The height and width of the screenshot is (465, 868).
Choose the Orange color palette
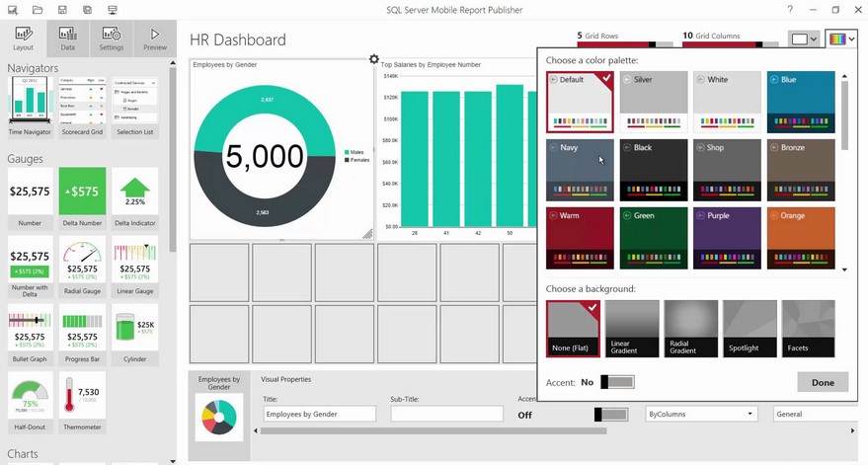tap(801, 238)
